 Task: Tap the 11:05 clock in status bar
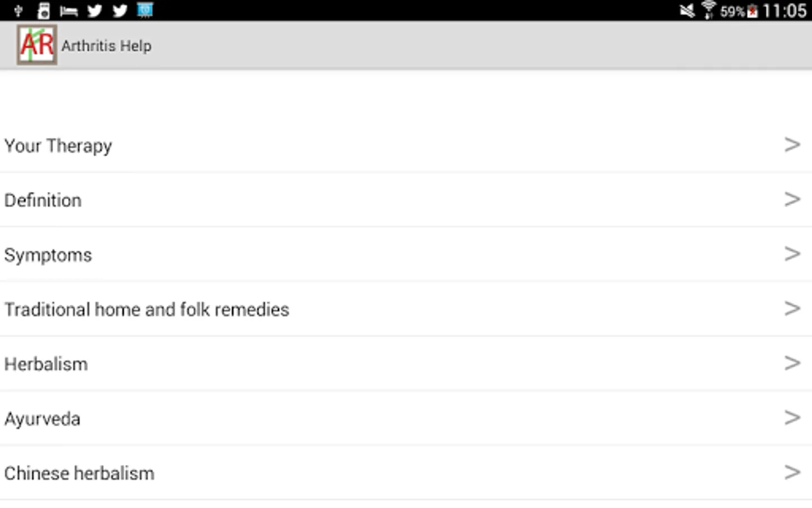pos(784,11)
